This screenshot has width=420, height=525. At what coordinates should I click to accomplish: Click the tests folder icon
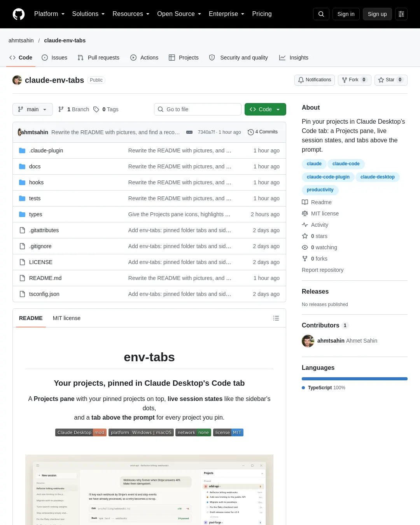[x=22, y=198]
